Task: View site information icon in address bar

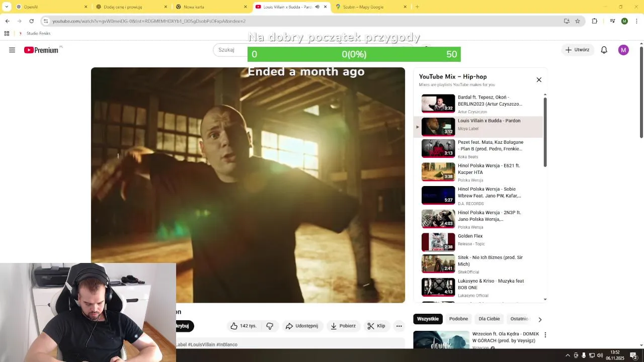Action: pos(46,21)
